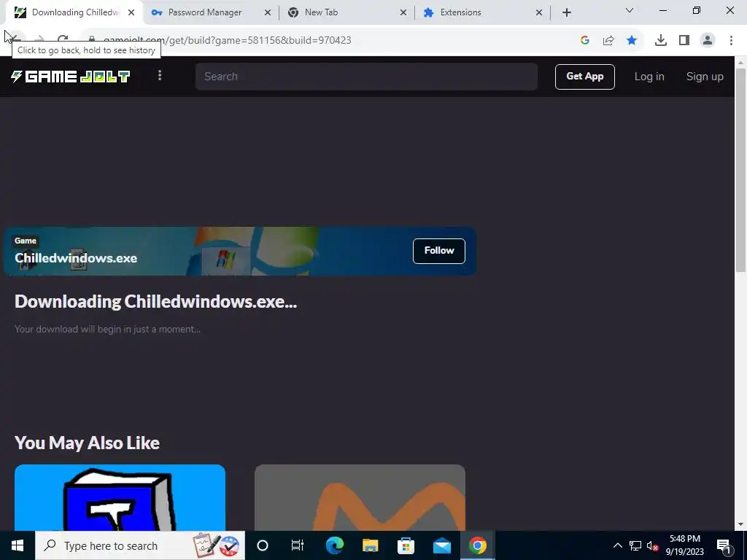Open the Chrome profile avatar
The image size is (747, 560).
[x=708, y=41]
